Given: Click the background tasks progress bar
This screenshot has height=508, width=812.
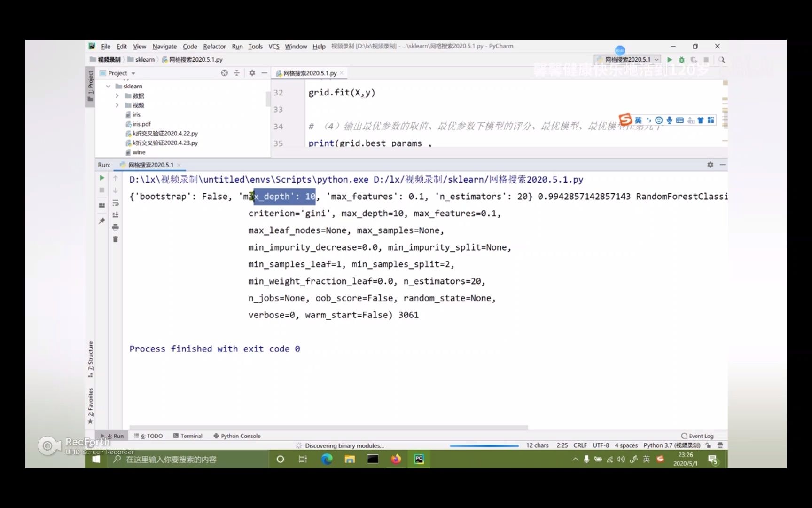Looking at the screenshot, I should coord(484,445).
